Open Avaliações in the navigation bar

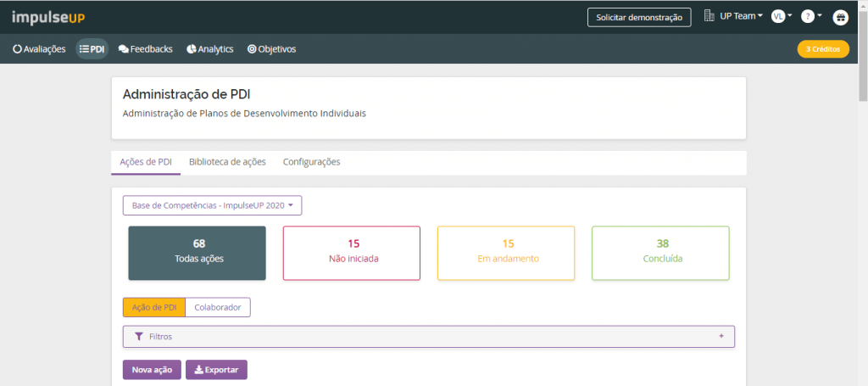[x=39, y=49]
